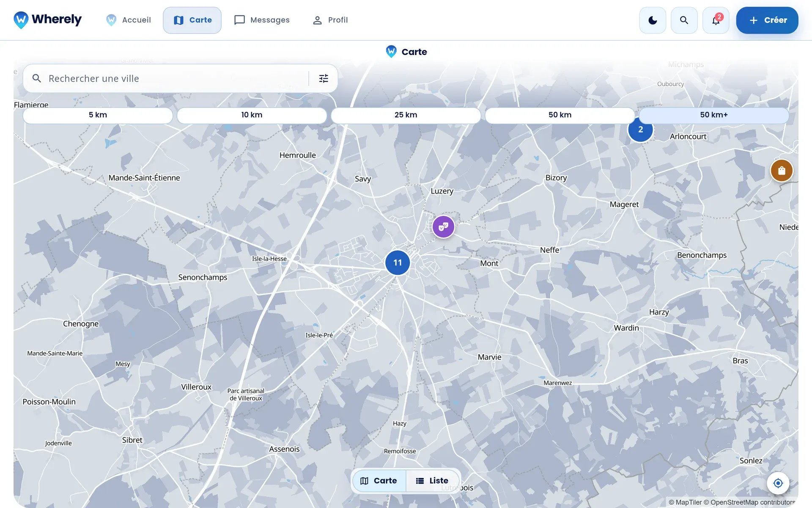812x508 pixels.
Task: Click the Créer button
Action: (x=767, y=20)
